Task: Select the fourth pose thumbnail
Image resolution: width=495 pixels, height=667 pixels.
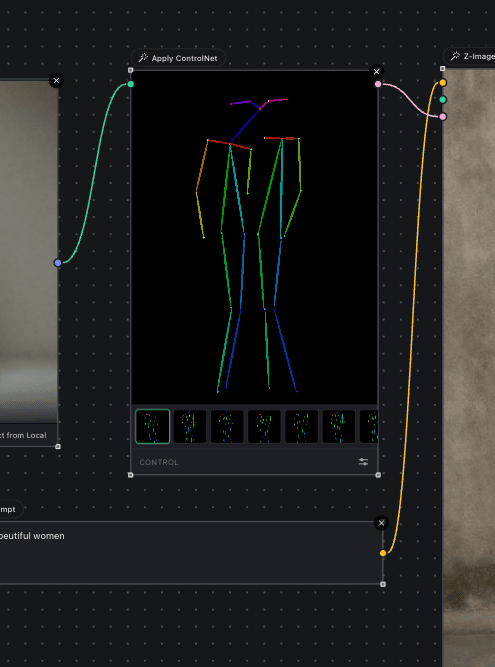Action: (x=264, y=426)
